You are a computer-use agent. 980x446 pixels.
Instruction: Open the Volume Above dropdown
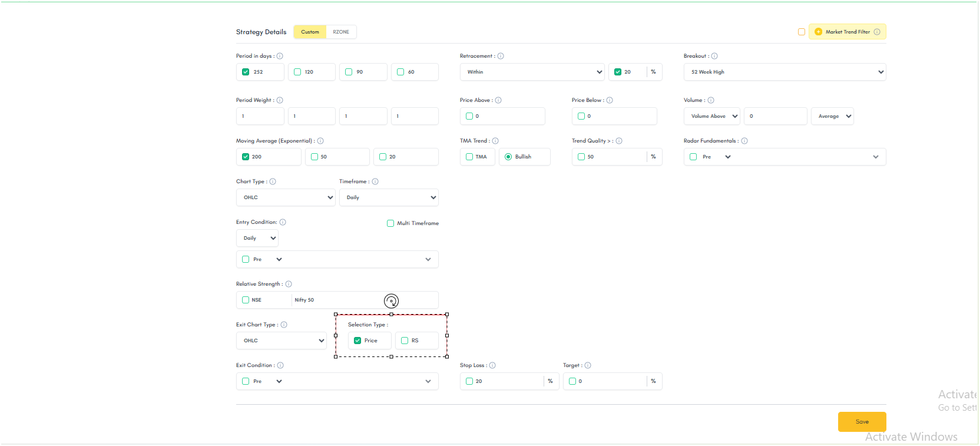[712, 116]
